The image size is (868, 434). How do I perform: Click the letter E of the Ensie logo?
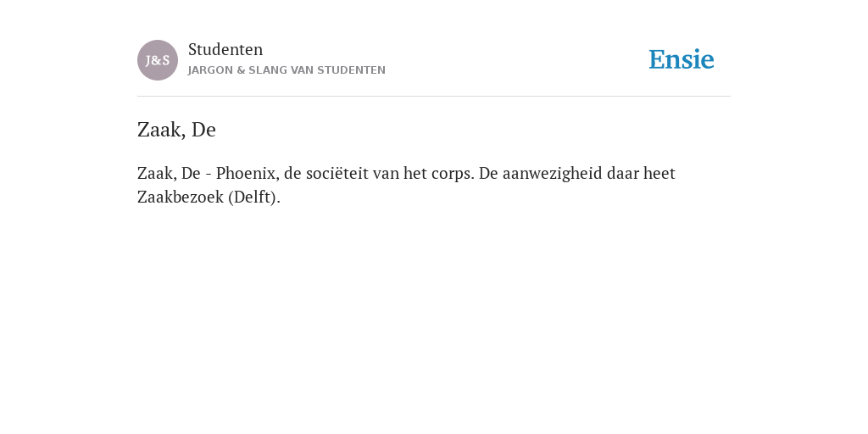point(657,60)
